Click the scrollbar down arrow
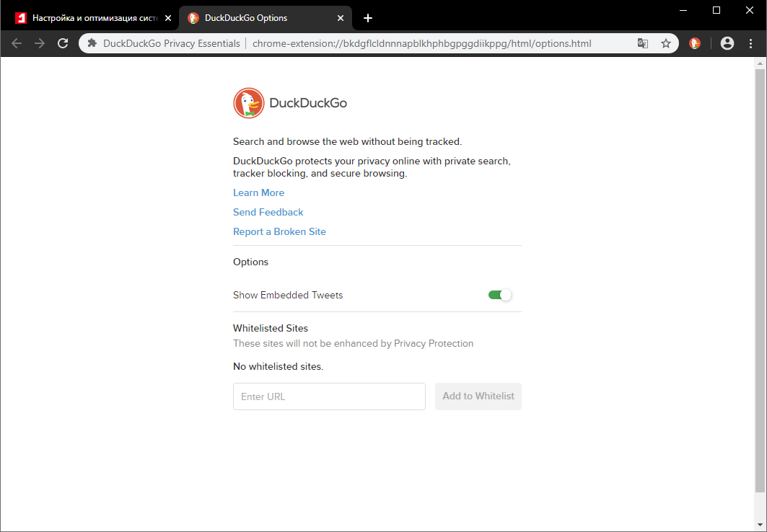The image size is (767, 532). click(760, 526)
